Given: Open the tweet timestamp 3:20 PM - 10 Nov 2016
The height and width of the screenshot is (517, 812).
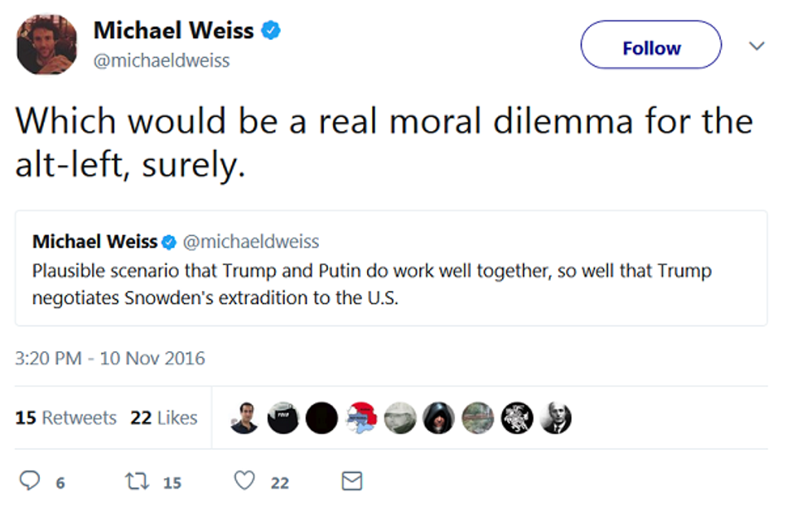Looking at the screenshot, I should [110, 359].
